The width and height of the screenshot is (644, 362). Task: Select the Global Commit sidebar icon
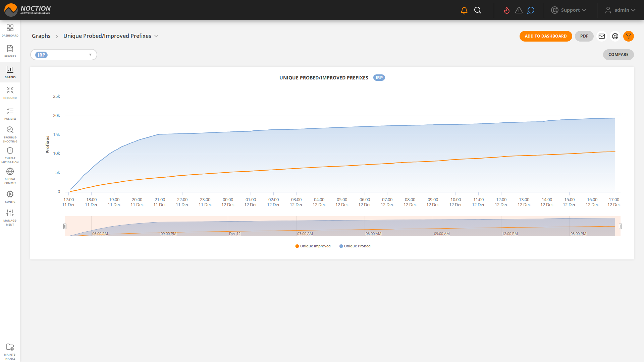point(10,175)
